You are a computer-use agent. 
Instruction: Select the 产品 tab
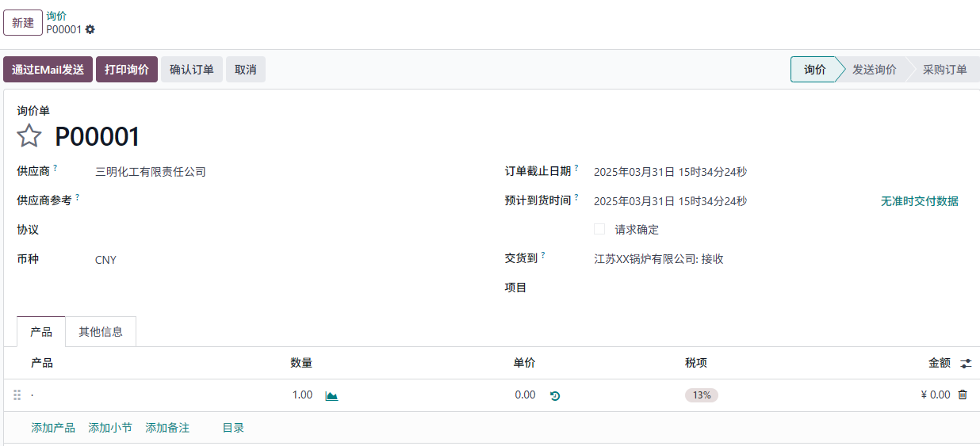(x=41, y=332)
